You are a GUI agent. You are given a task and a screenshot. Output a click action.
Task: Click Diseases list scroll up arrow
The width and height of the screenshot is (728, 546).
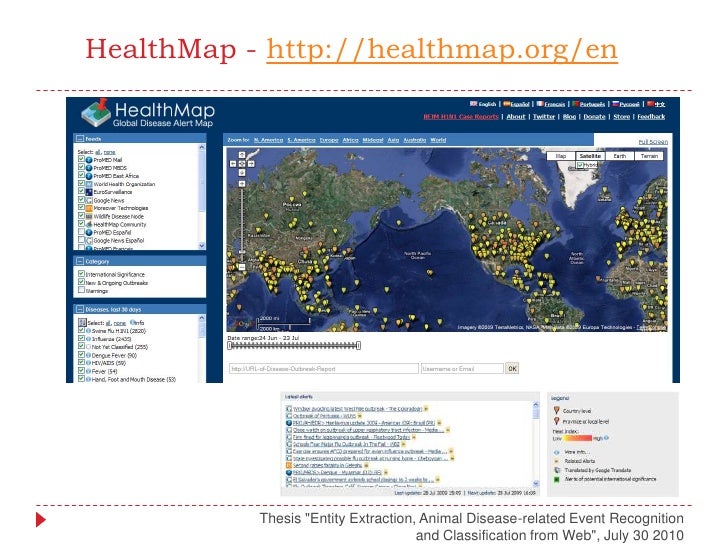point(202,318)
